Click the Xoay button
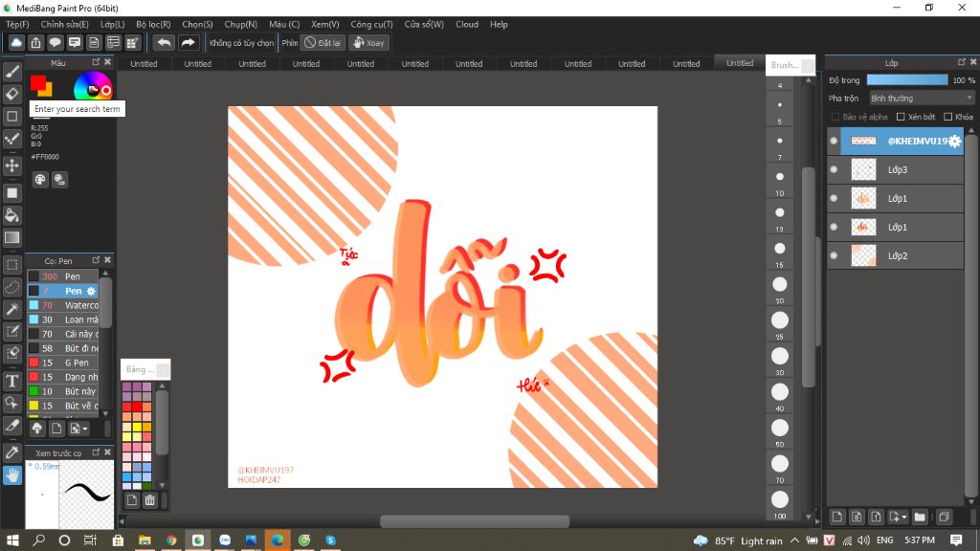The image size is (980, 551). tap(368, 42)
